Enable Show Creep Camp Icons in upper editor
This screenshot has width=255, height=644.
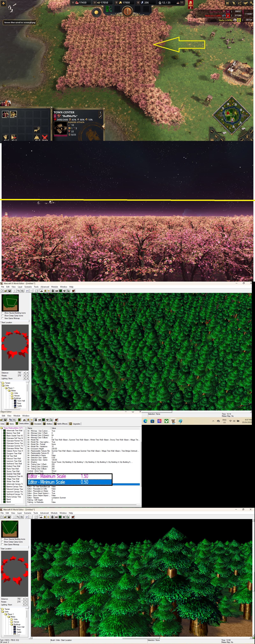coord(3,315)
